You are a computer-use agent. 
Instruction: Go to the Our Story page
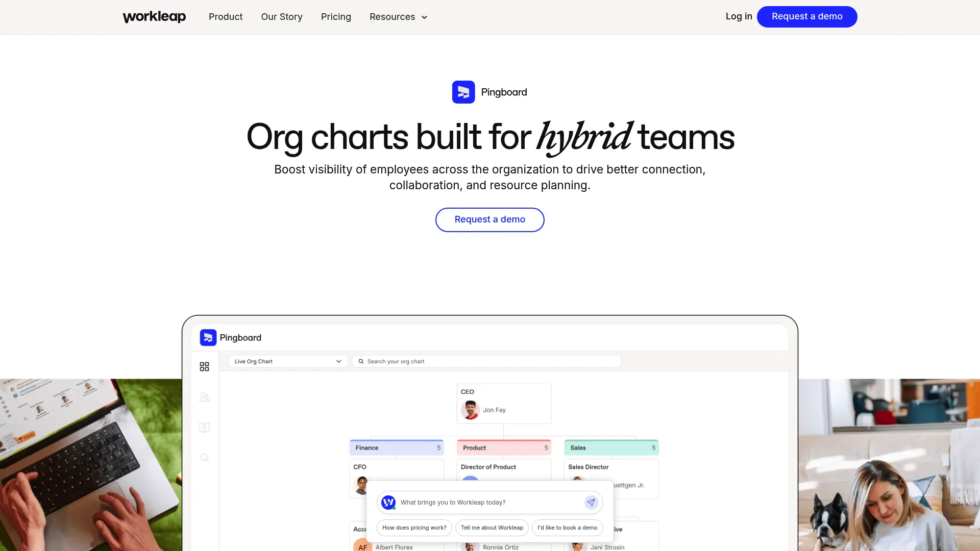(x=282, y=17)
